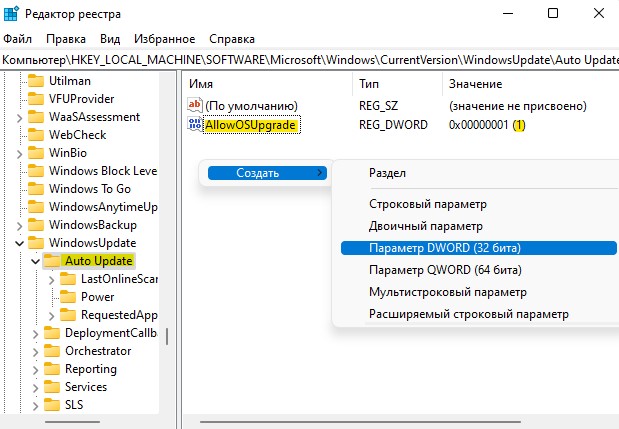Expand the WaaSAssessment key

(x=19, y=117)
